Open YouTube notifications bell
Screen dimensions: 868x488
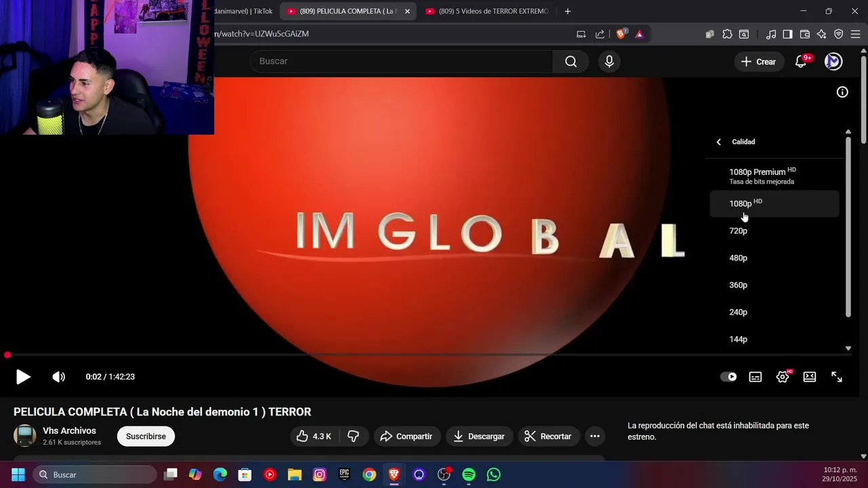(801, 62)
